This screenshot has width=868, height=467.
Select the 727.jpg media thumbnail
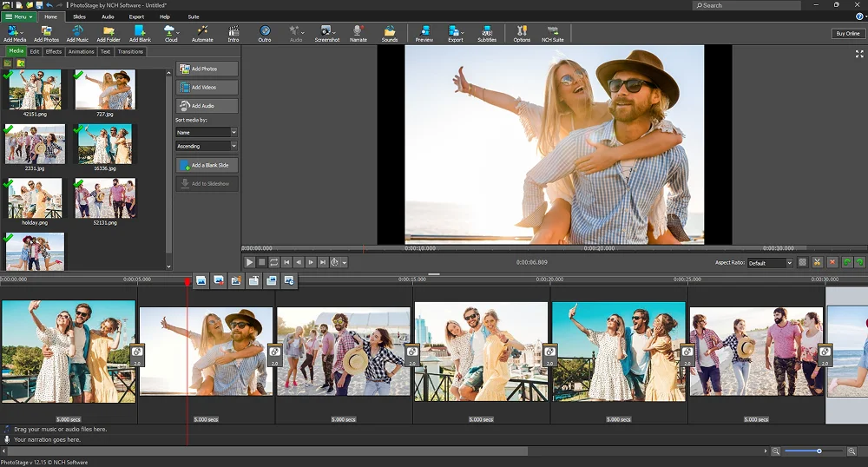[105, 89]
